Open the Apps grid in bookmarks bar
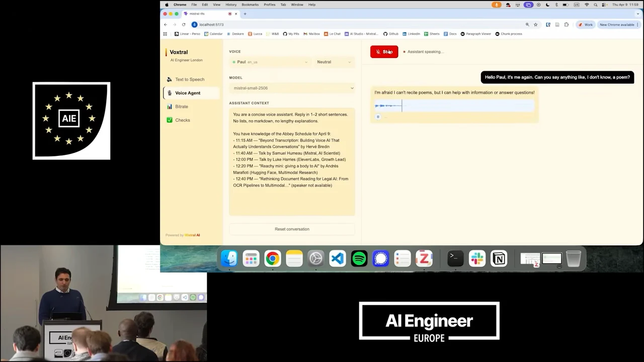644x362 pixels. click(x=165, y=34)
